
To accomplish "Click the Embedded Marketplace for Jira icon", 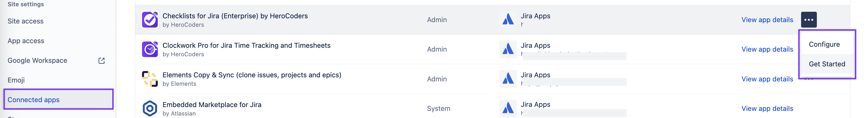I will (x=150, y=108).
